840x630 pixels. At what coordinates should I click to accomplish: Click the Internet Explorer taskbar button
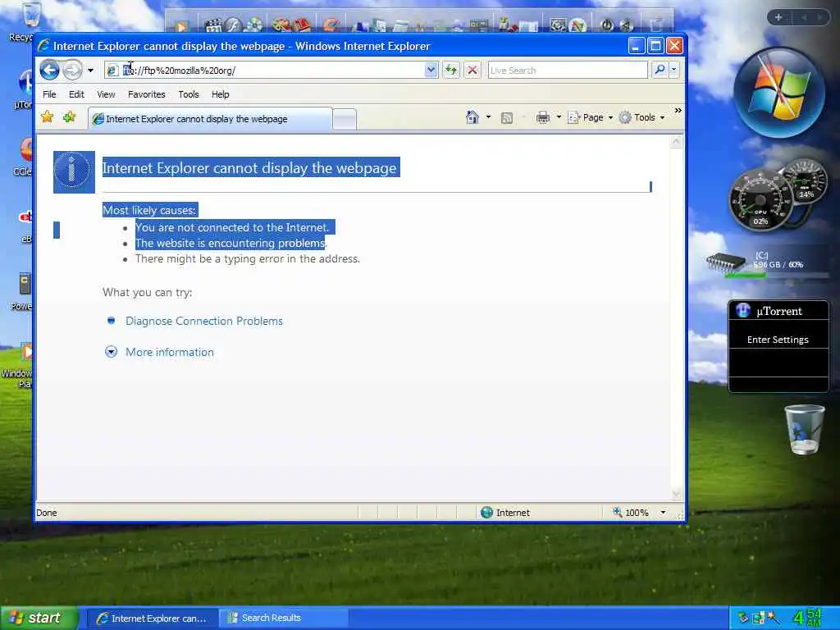click(152, 619)
